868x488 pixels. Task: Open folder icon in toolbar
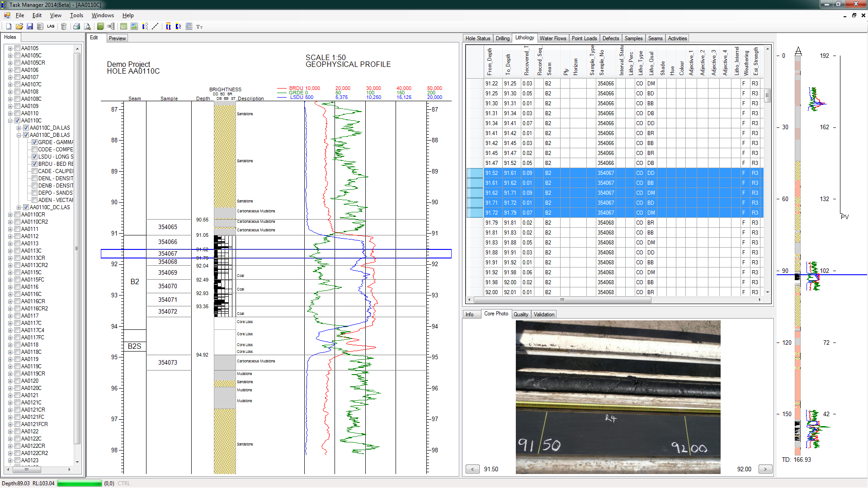click(x=19, y=27)
